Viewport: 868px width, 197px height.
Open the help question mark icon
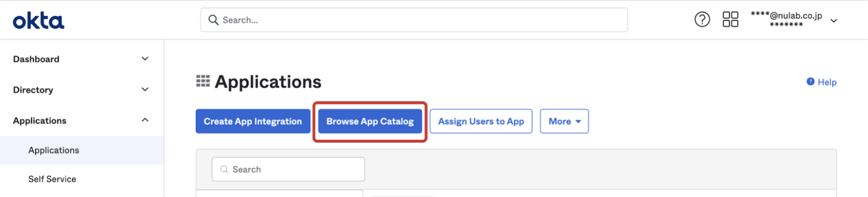coord(702,20)
